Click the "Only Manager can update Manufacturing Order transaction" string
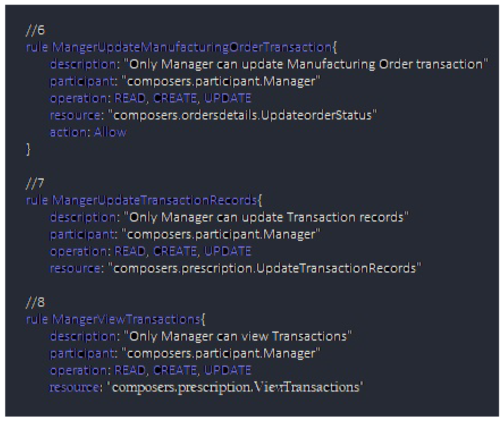Screen dimensions: 504x422 306,64
